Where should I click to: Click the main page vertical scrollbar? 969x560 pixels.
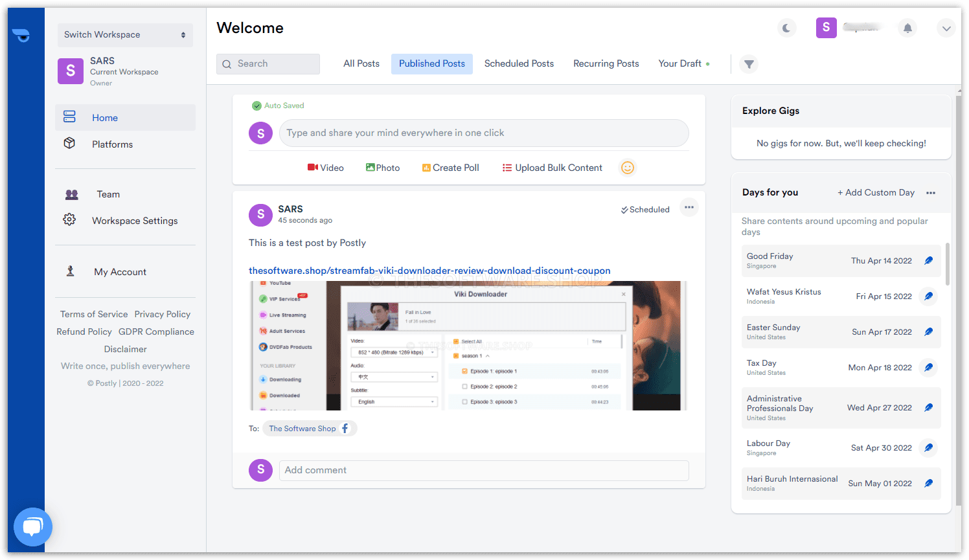959,300
